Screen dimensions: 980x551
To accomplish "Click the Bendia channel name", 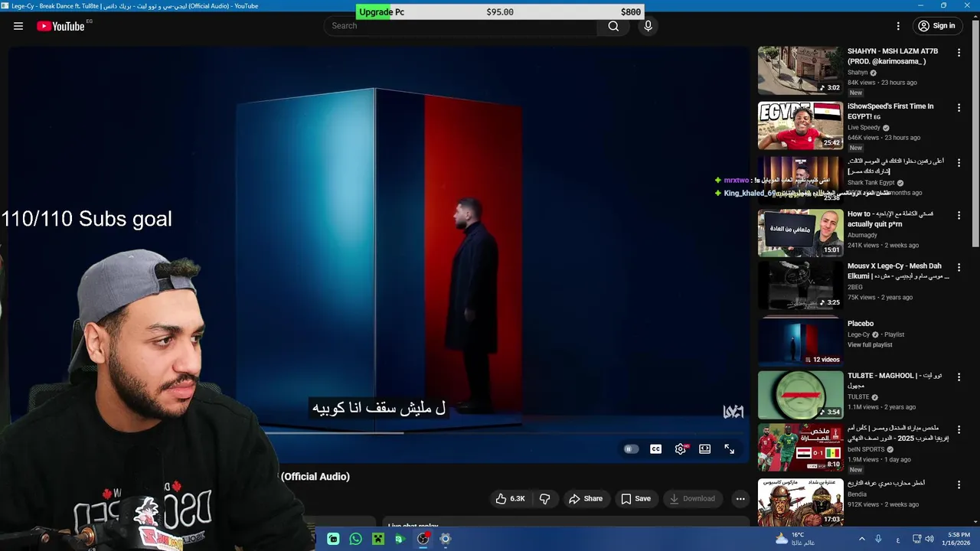I will coord(858,495).
